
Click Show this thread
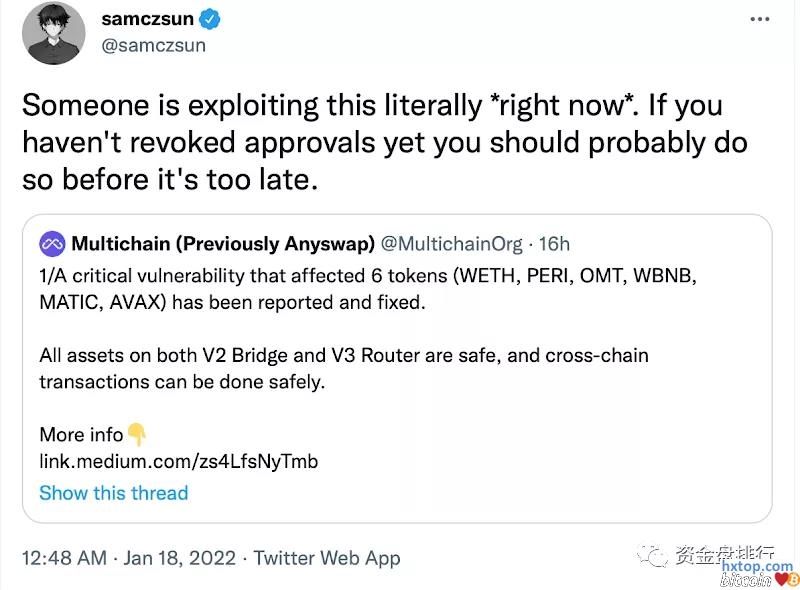113,492
